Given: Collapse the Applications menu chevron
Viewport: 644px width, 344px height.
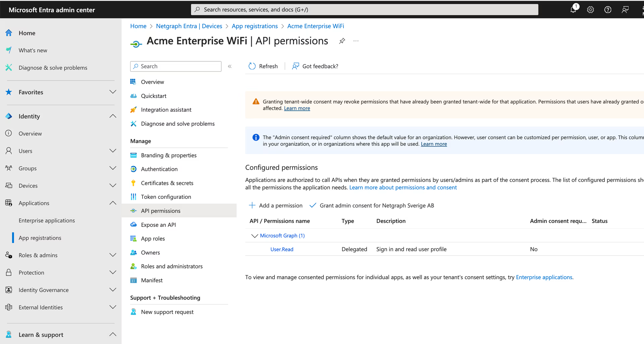Looking at the screenshot, I should [x=113, y=203].
